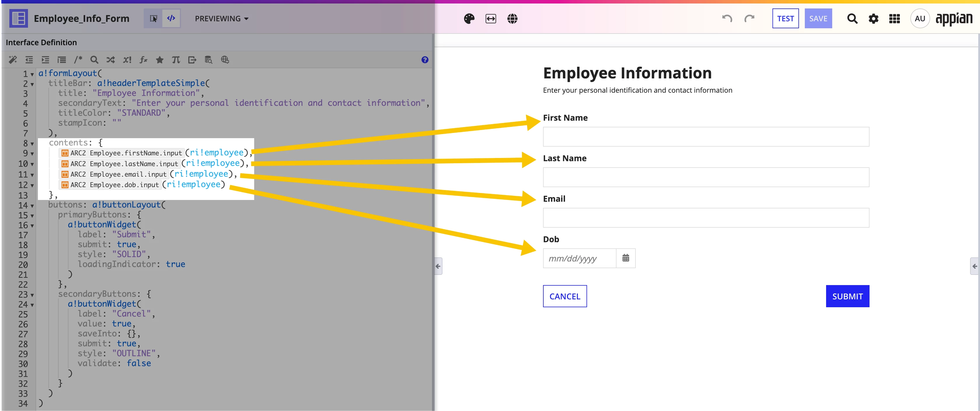
Task: Click the lines icon beside the indent icon
Action: tap(62, 60)
